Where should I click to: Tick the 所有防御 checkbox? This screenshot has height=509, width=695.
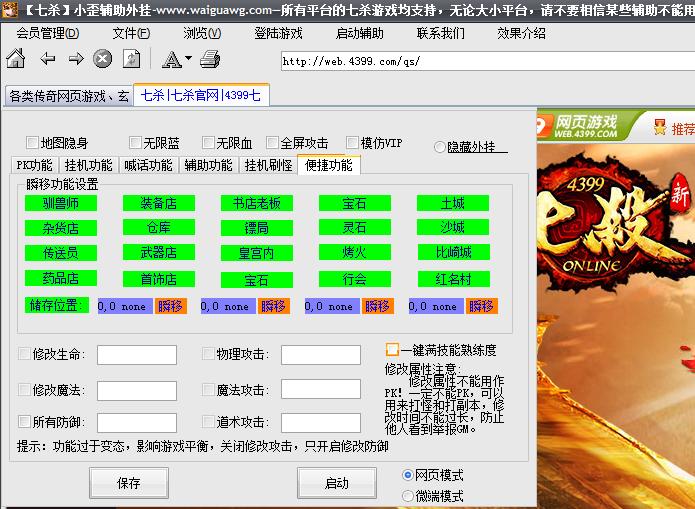tap(24, 421)
